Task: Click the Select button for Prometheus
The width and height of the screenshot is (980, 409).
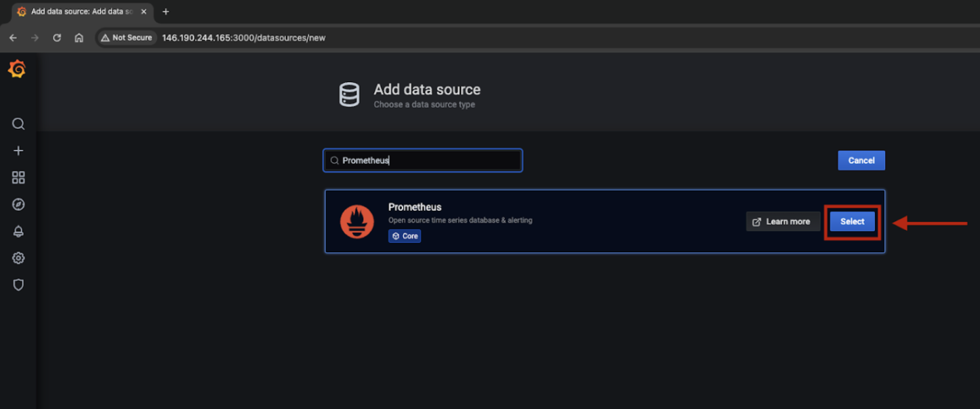Action: [852, 222]
